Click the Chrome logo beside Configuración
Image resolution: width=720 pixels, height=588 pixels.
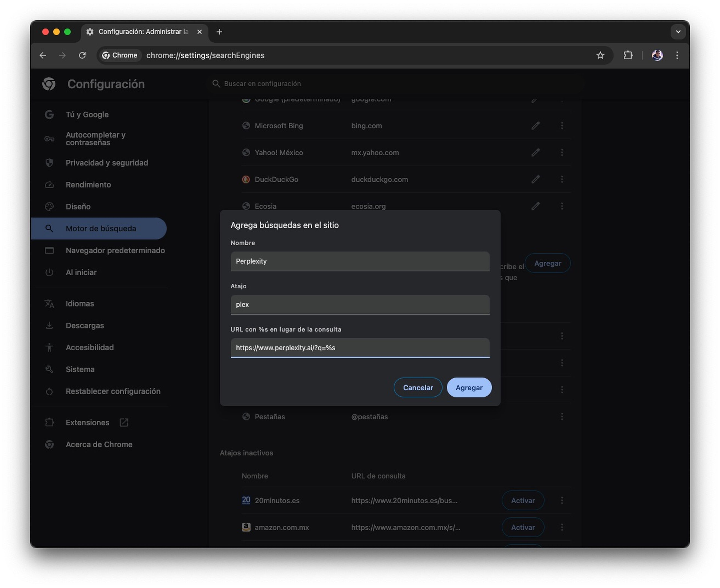click(x=49, y=84)
